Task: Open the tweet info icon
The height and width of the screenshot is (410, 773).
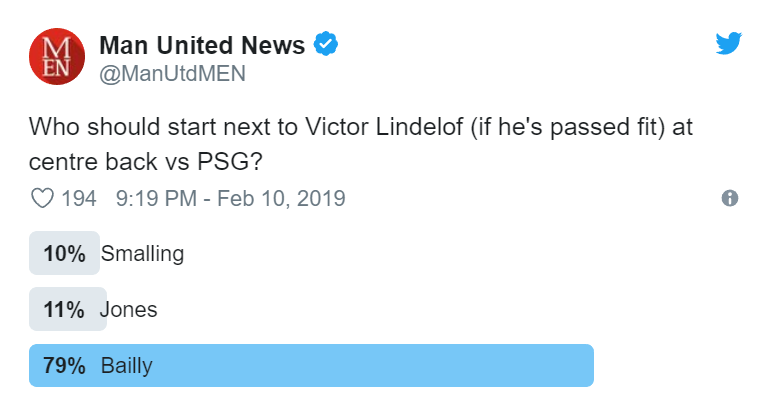Action: tap(730, 198)
